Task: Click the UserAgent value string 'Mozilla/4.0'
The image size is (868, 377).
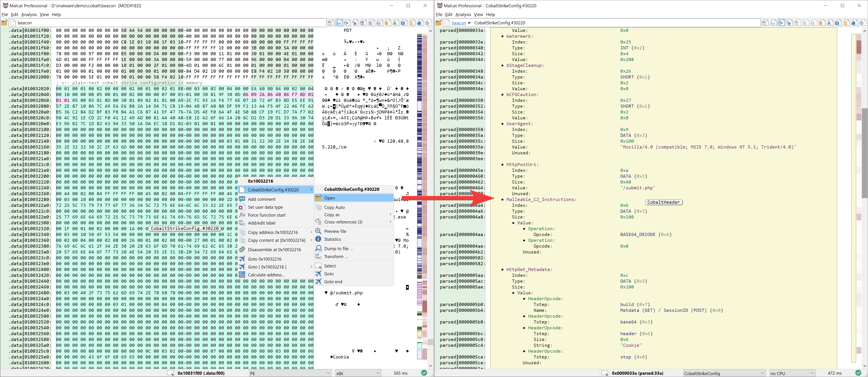Action: 708,147
